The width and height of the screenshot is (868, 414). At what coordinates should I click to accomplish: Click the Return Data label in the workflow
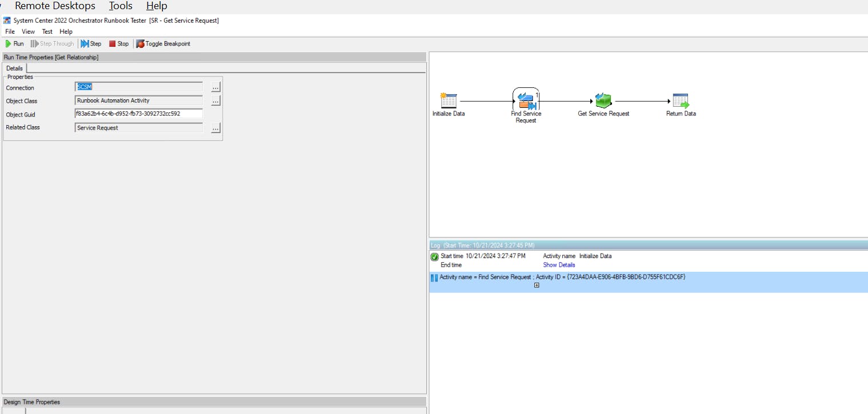click(x=681, y=114)
